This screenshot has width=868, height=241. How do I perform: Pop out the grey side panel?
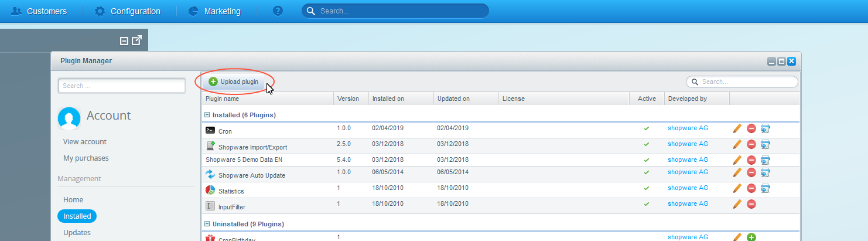tap(136, 40)
